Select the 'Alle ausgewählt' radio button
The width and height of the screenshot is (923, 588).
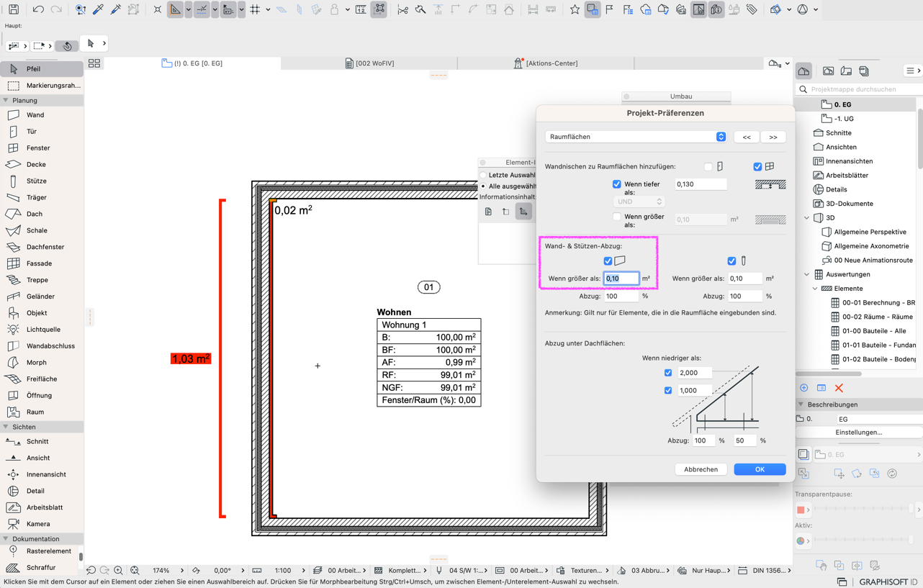click(483, 186)
